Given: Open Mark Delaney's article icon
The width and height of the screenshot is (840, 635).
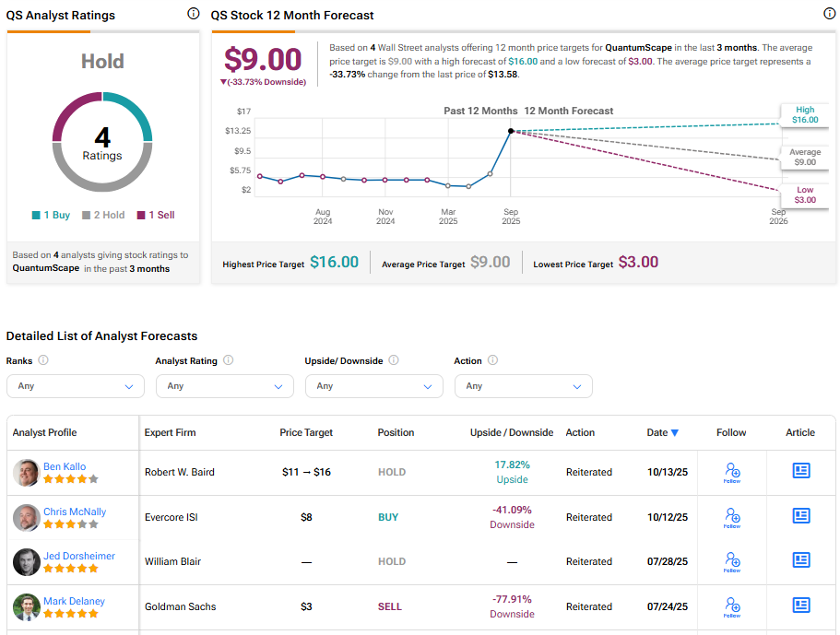Looking at the screenshot, I should pos(801,606).
